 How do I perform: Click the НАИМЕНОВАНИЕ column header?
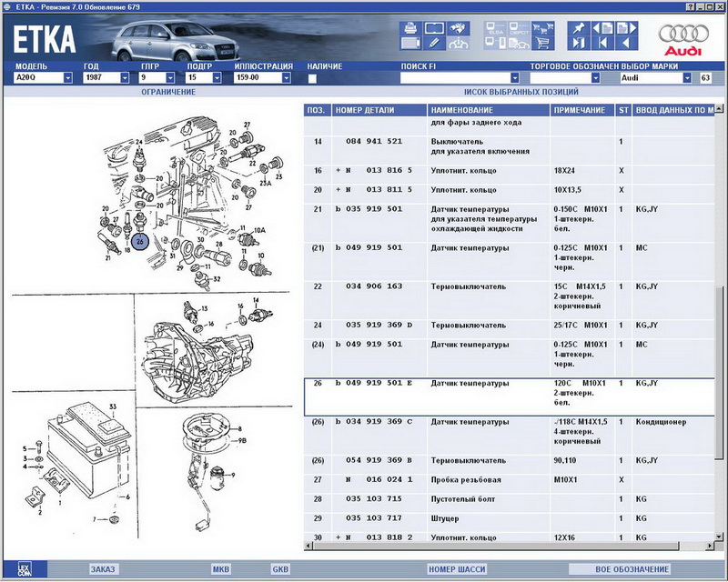pyautogui.click(x=489, y=110)
